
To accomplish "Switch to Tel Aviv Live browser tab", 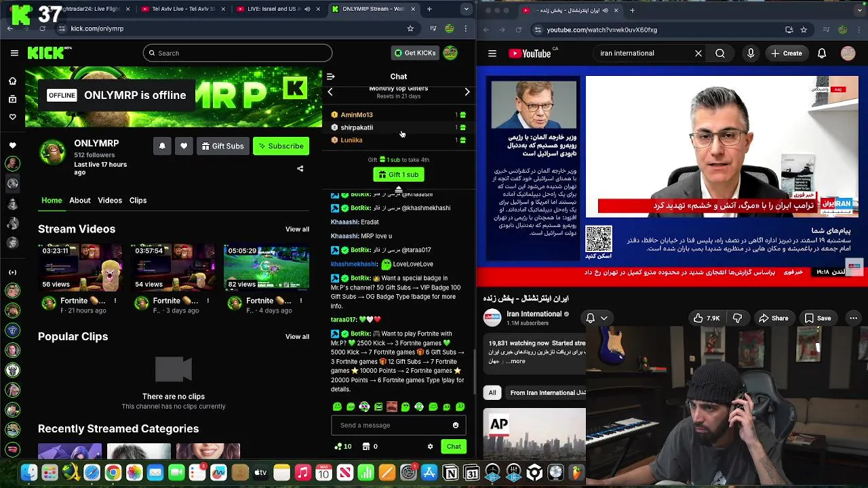I will pos(182,9).
